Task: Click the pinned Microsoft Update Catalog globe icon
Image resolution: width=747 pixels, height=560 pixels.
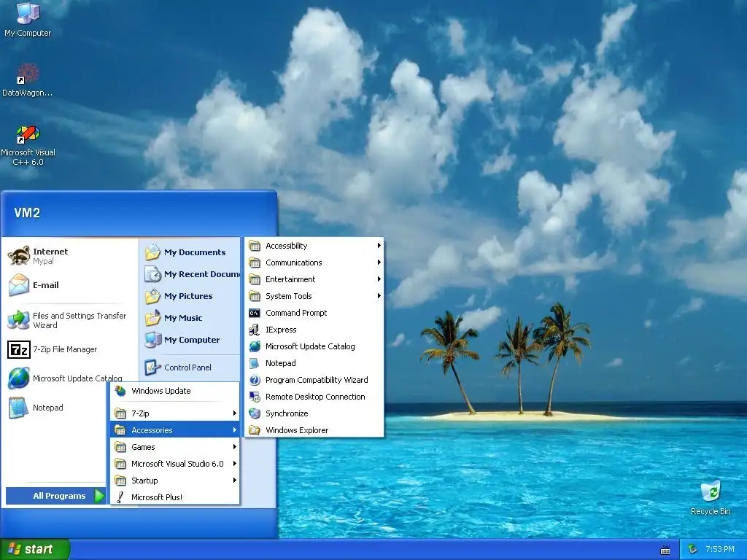Action: [x=18, y=378]
